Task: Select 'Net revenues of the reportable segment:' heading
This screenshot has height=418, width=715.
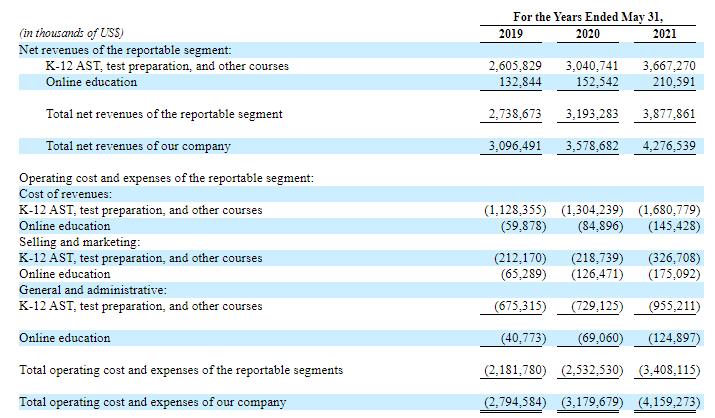Action: [125, 50]
